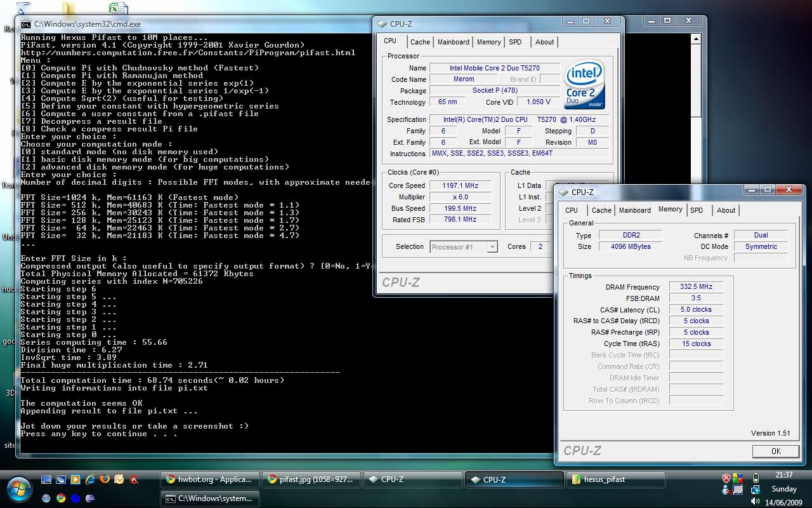Click memory Type value DDR2
This screenshot has height=508, width=812.
tap(631, 235)
